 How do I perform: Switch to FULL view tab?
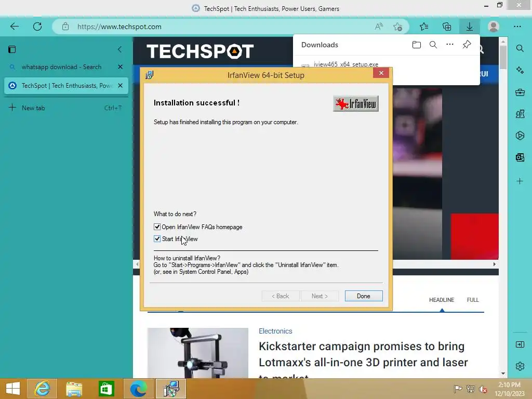(473, 300)
